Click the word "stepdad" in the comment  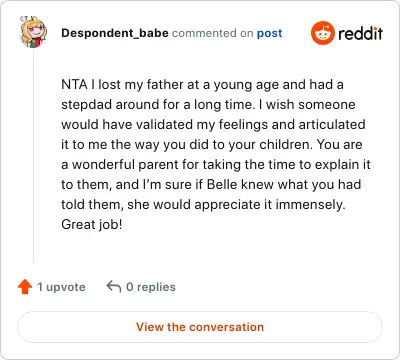pos(86,105)
